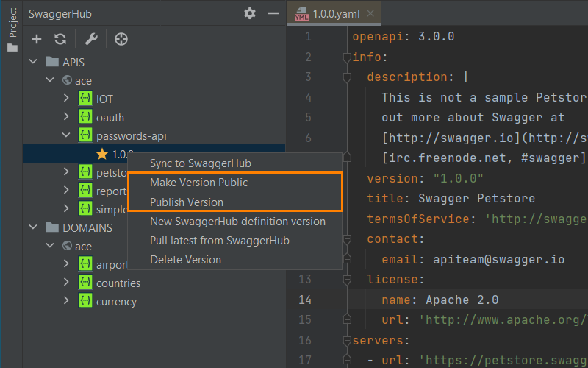Open SwaggerHub panel gear options
The height and width of the screenshot is (368, 588).
[x=250, y=13]
